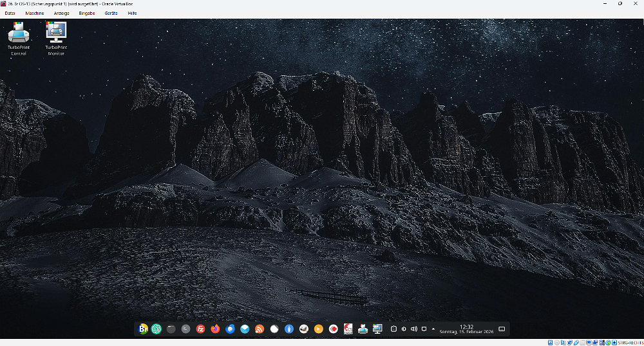Click the Br app icon in dock
The image size is (644, 346).
click(143, 329)
